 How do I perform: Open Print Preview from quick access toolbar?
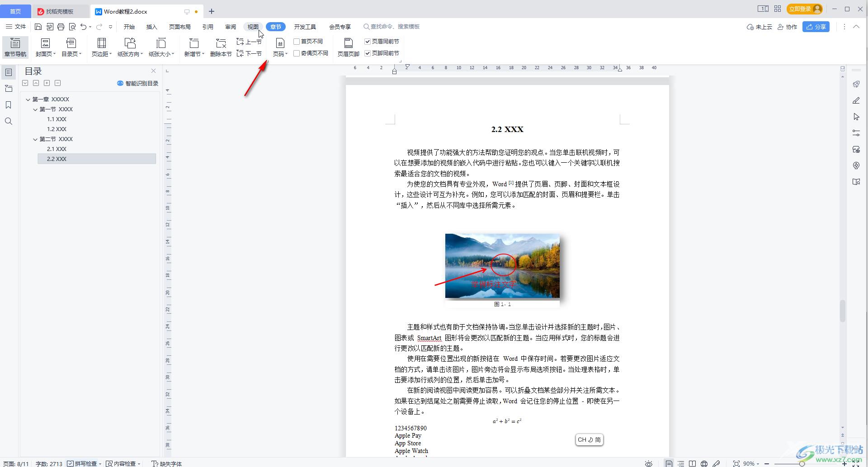(x=72, y=27)
